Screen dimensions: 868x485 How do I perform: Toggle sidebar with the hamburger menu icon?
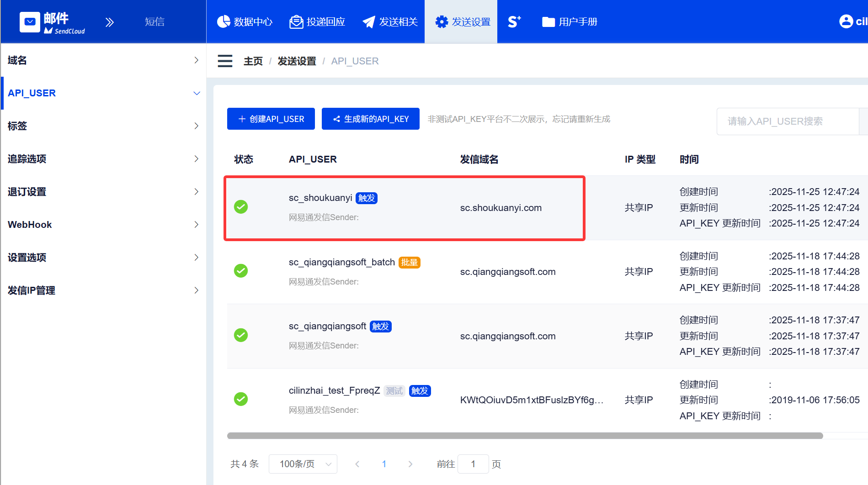tap(225, 61)
